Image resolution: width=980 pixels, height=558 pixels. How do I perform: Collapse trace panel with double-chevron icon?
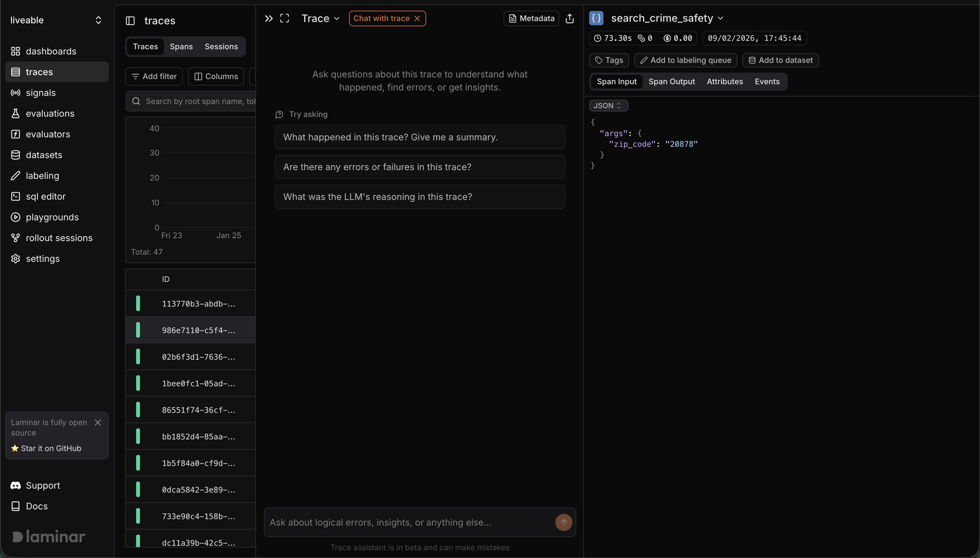pos(269,18)
